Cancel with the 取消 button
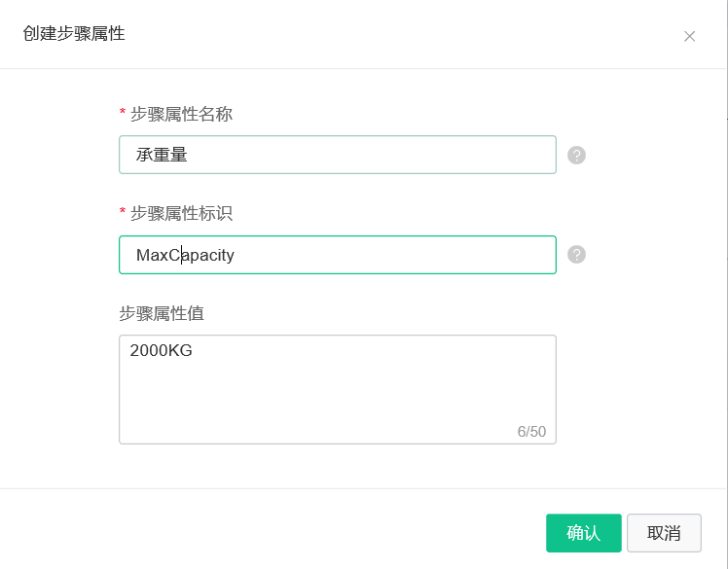 [664, 533]
